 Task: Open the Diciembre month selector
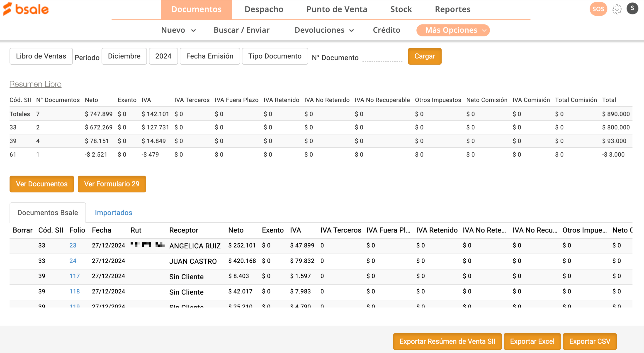(x=124, y=56)
